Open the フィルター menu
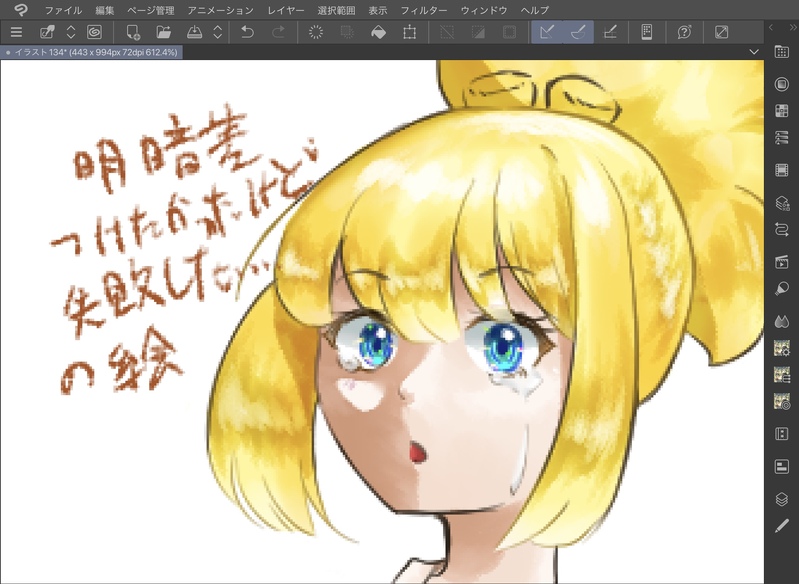 pos(423,10)
